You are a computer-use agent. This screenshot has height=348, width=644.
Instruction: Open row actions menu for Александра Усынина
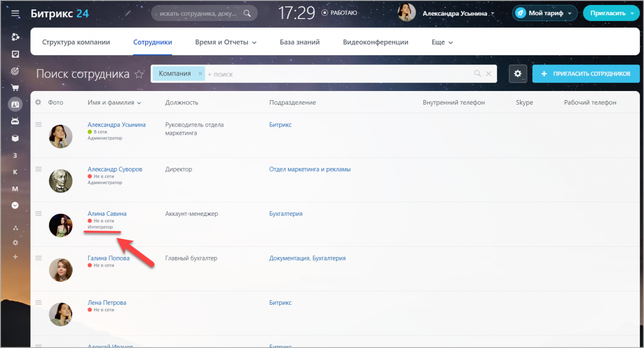(38, 125)
